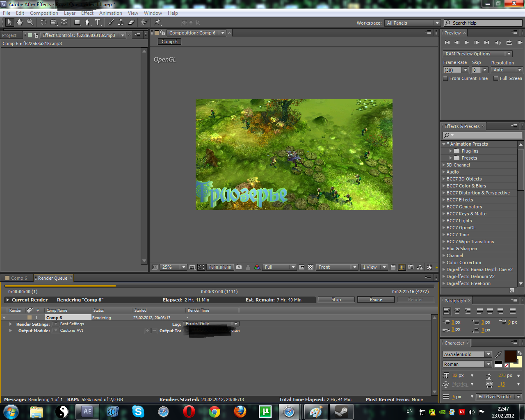525x420 pixels.
Task: Open Skype from the taskbar
Action: (x=138, y=411)
